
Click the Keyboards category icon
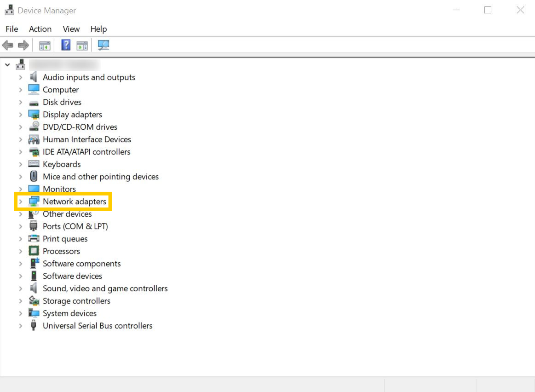click(34, 164)
